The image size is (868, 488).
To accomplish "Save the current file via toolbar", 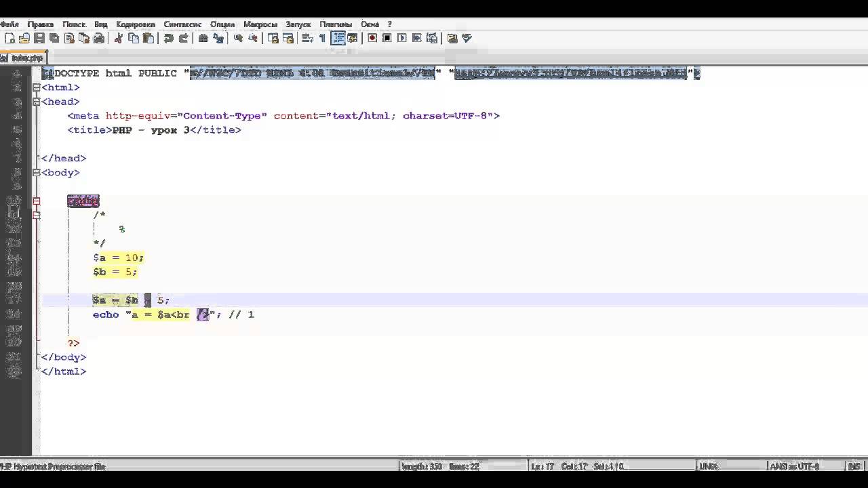I will [39, 39].
